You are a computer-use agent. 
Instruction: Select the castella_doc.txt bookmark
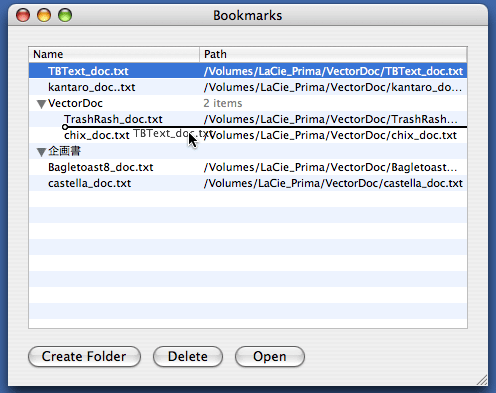pos(90,183)
